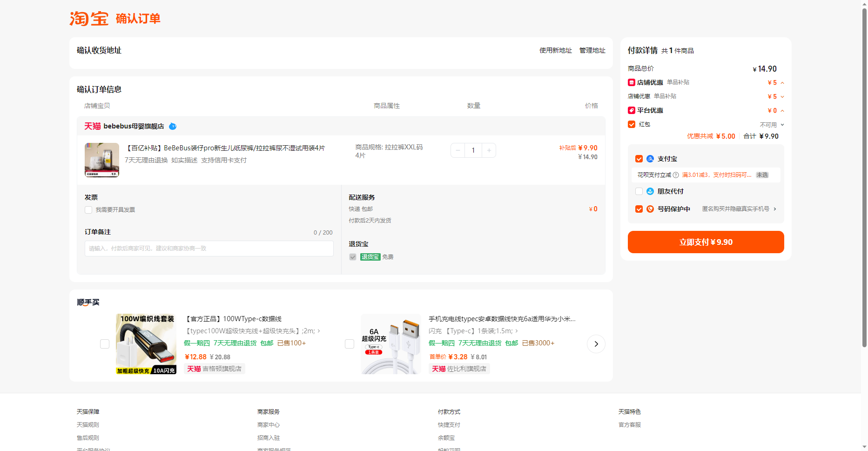Select the 手机充电线typec add-on checkbox
The height and width of the screenshot is (451, 868).
click(350, 344)
